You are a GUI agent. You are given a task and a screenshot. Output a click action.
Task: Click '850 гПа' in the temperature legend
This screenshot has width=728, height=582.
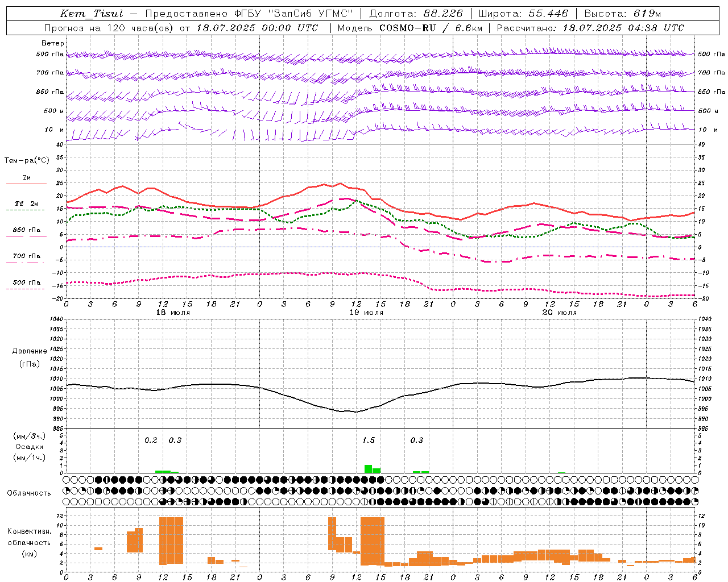click(27, 230)
